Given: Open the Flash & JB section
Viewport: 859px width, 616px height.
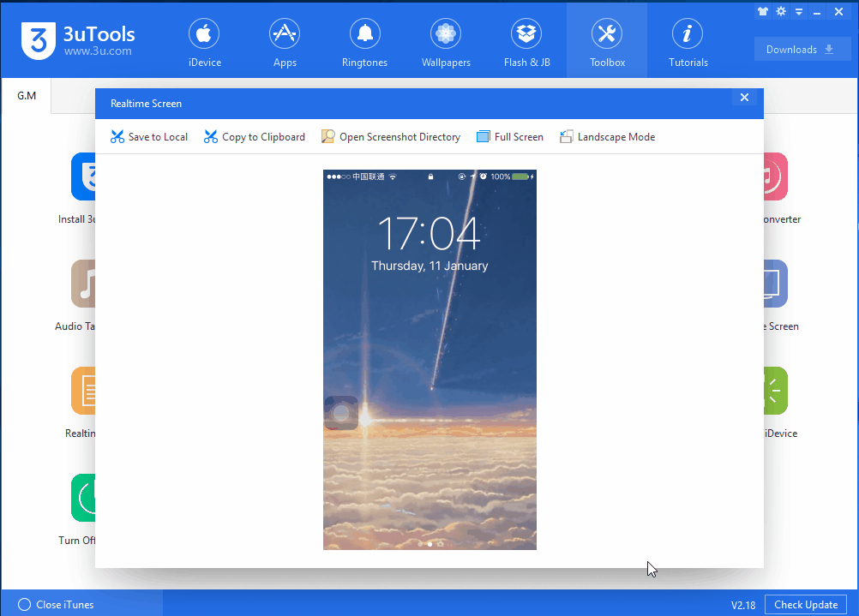Looking at the screenshot, I should pos(526,43).
